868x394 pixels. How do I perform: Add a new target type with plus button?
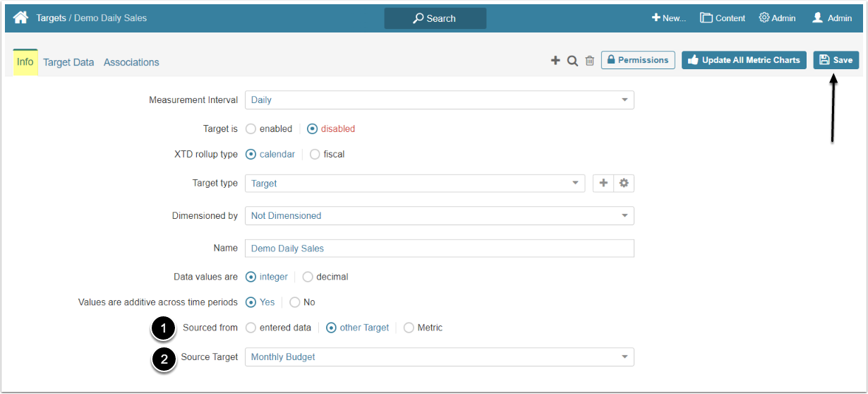pyautogui.click(x=603, y=183)
